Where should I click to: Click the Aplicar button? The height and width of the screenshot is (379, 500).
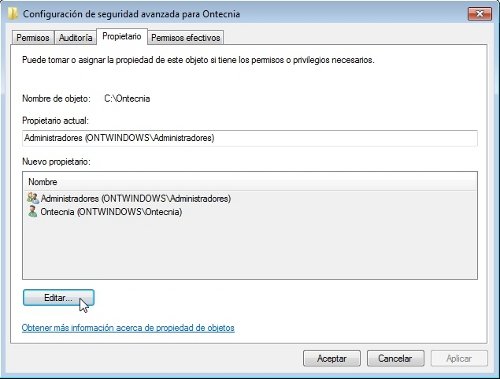[459, 358]
